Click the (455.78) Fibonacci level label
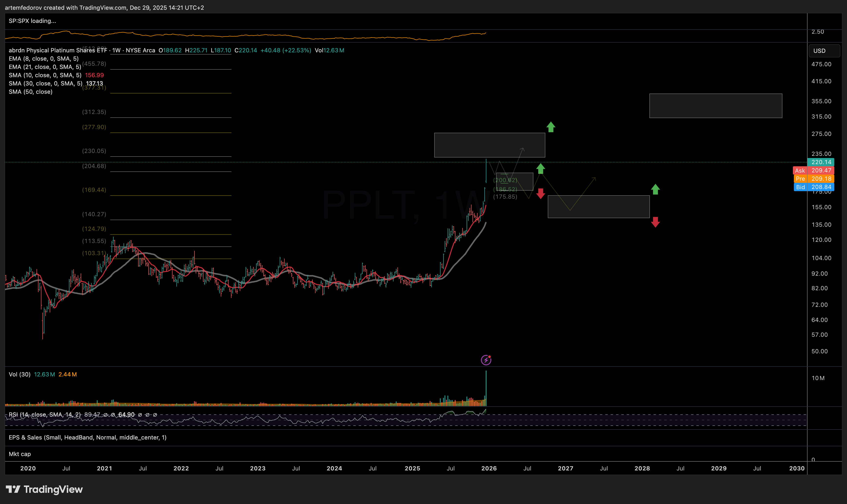Image resolution: width=847 pixels, height=504 pixels. point(94,64)
